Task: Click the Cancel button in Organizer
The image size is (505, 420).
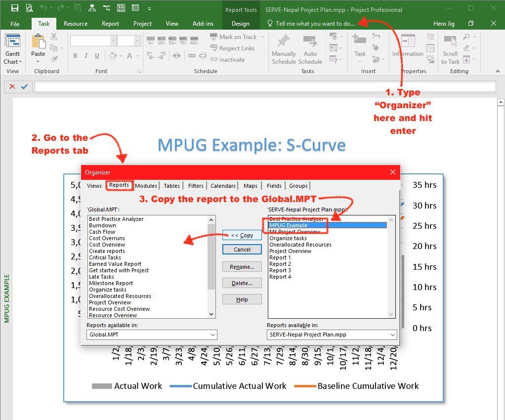Action: click(x=242, y=250)
